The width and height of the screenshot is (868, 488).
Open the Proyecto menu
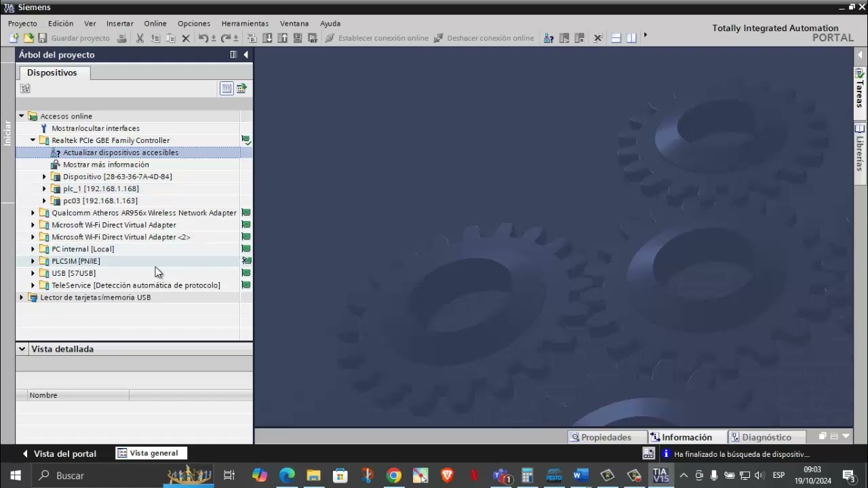[22, 23]
